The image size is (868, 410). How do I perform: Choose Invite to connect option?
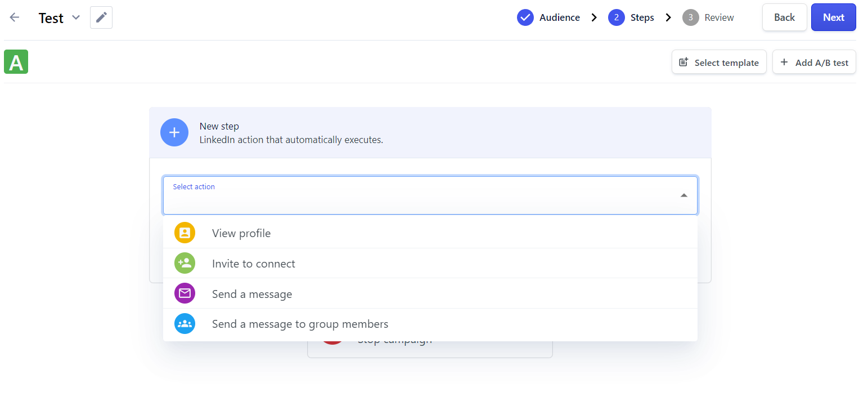[253, 264]
